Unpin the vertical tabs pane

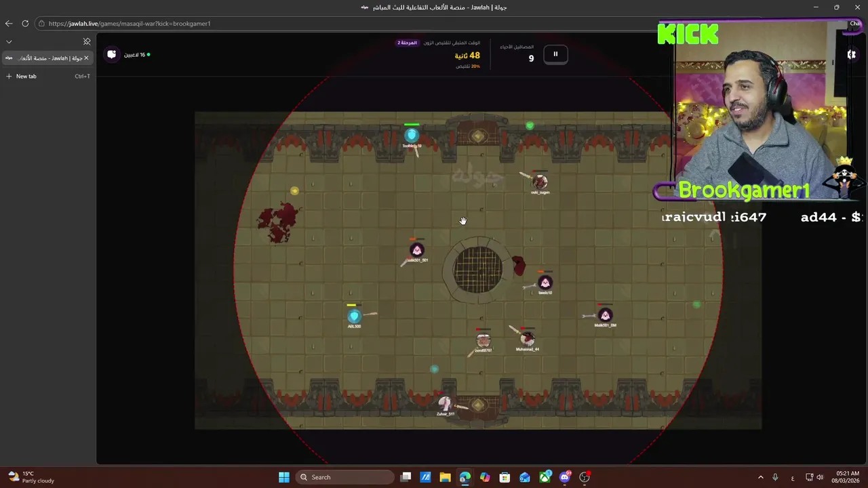87,41
